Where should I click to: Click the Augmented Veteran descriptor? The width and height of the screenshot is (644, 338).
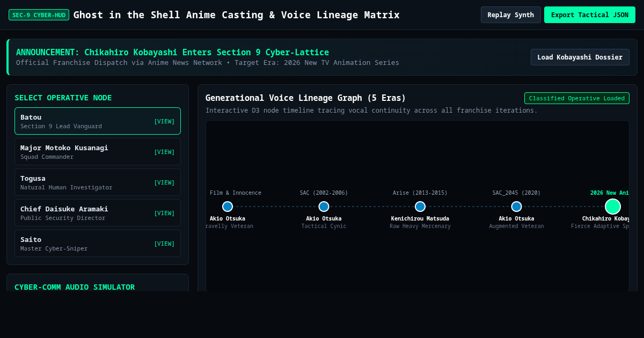click(516, 226)
